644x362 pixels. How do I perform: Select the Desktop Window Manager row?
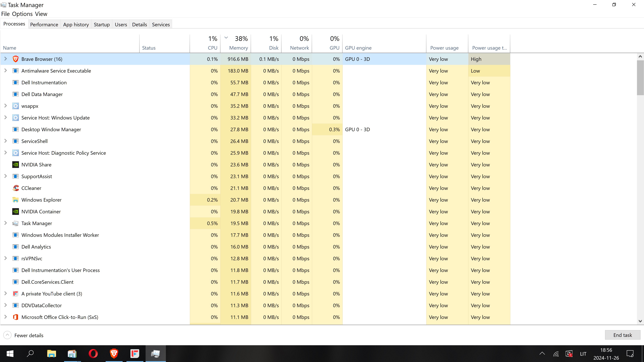tap(51, 129)
